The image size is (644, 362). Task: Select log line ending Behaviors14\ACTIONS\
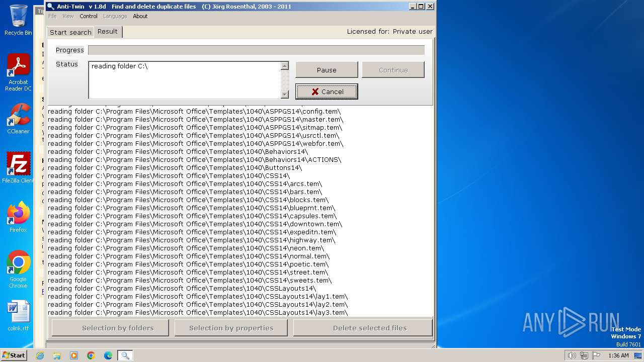[194, 160]
